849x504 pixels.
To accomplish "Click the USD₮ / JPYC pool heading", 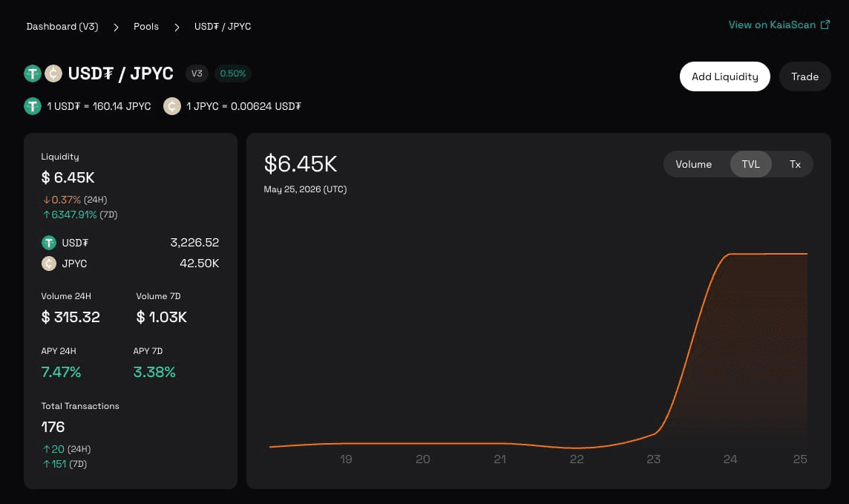I will point(121,73).
